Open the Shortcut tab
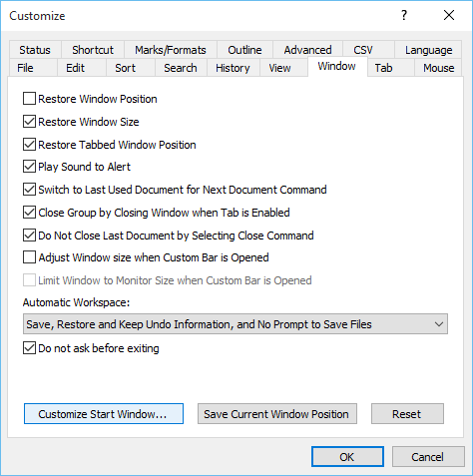 point(93,50)
